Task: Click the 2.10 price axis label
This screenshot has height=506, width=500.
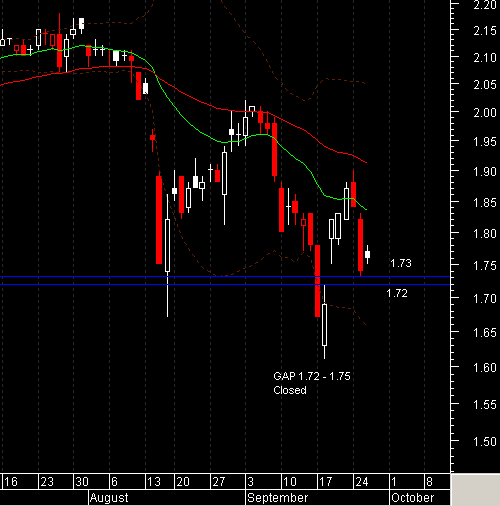Action: (x=485, y=58)
